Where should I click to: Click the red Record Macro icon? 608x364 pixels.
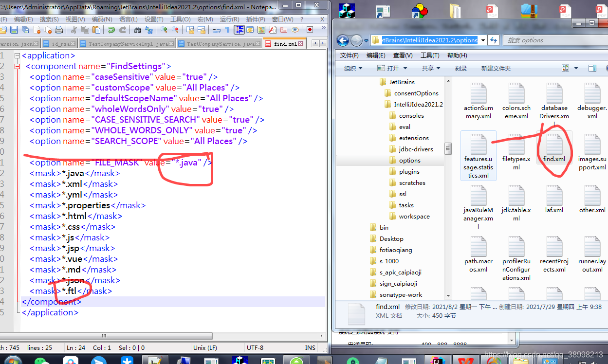click(310, 30)
